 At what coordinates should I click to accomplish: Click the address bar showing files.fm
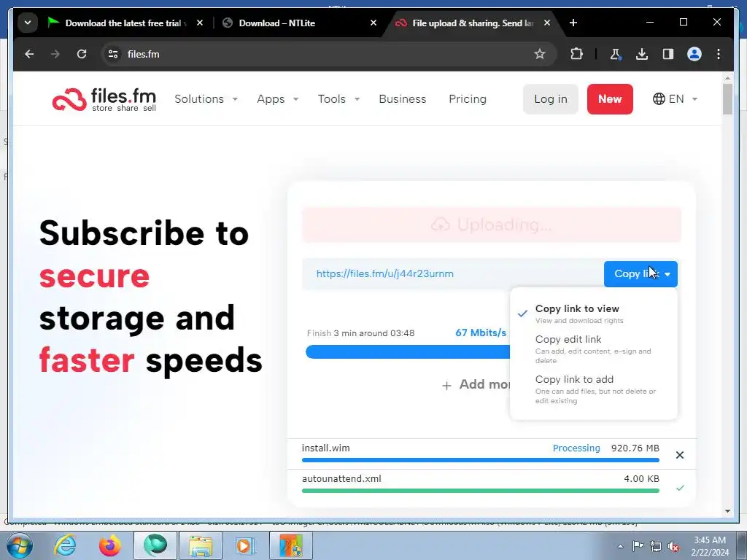click(x=329, y=54)
